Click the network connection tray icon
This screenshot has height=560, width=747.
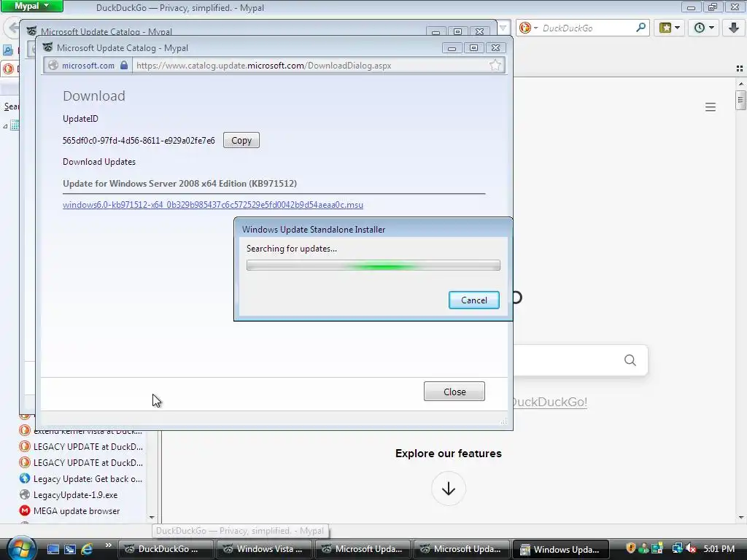tap(677, 548)
